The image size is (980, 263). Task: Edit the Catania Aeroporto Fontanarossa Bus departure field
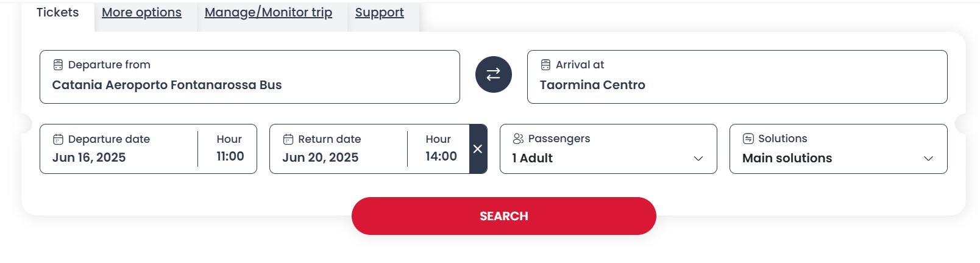pos(250,77)
